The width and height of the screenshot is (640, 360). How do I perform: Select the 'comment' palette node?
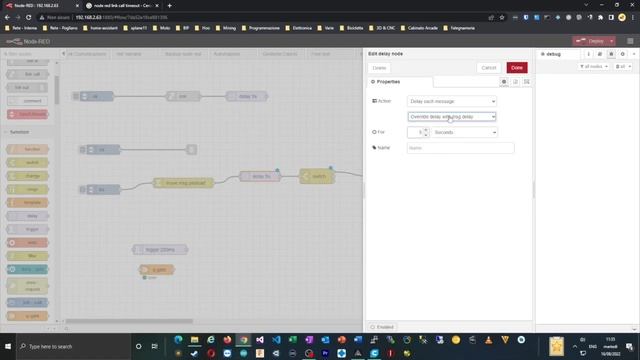point(28,101)
